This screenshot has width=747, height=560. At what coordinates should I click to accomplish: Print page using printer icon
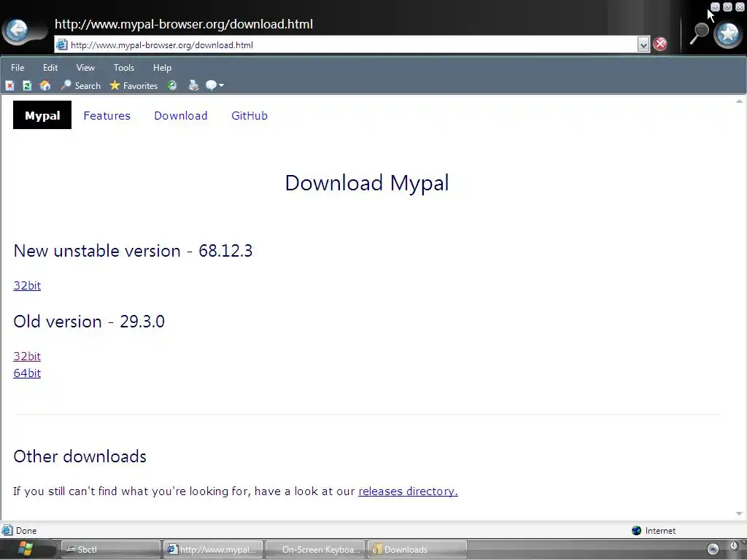coord(193,86)
